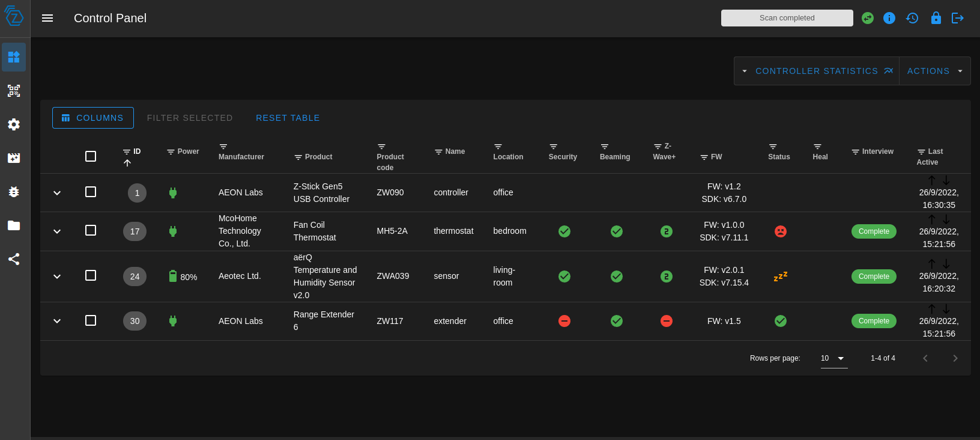Select the checkbox for node 24 sensor
This screenshot has width=980, height=440.
point(91,275)
